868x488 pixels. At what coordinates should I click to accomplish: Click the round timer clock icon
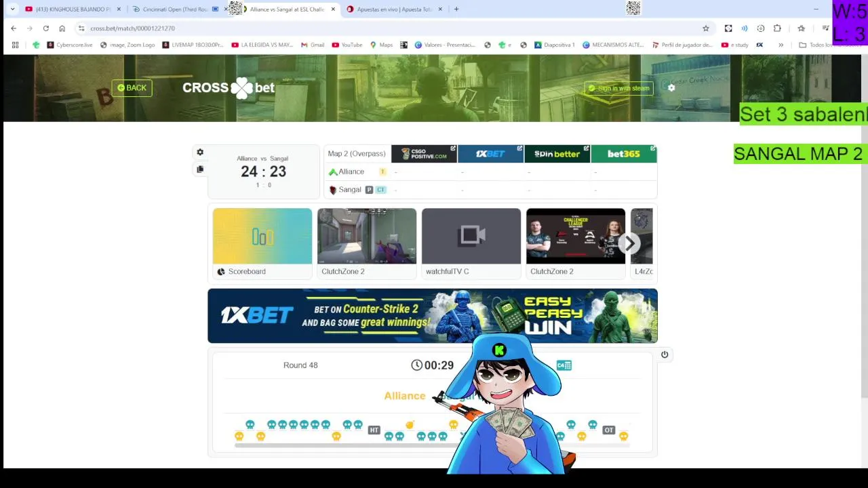point(416,365)
